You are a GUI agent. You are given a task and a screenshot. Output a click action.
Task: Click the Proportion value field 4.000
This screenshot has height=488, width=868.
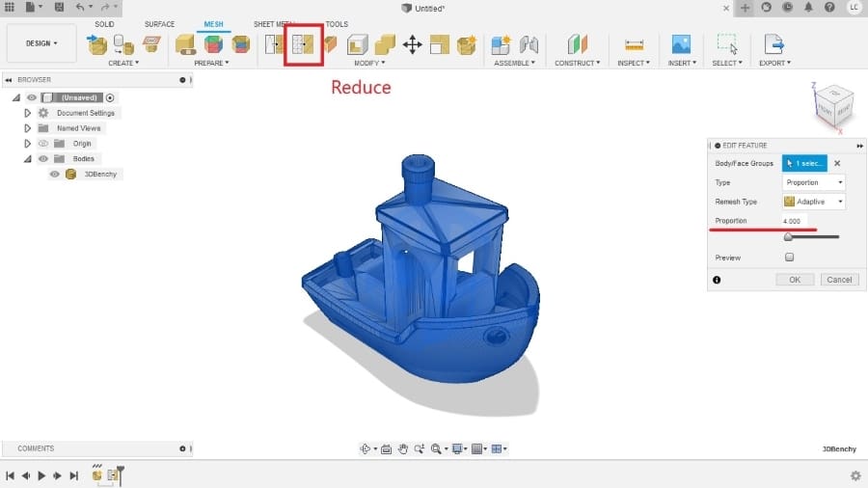tap(795, 221)
